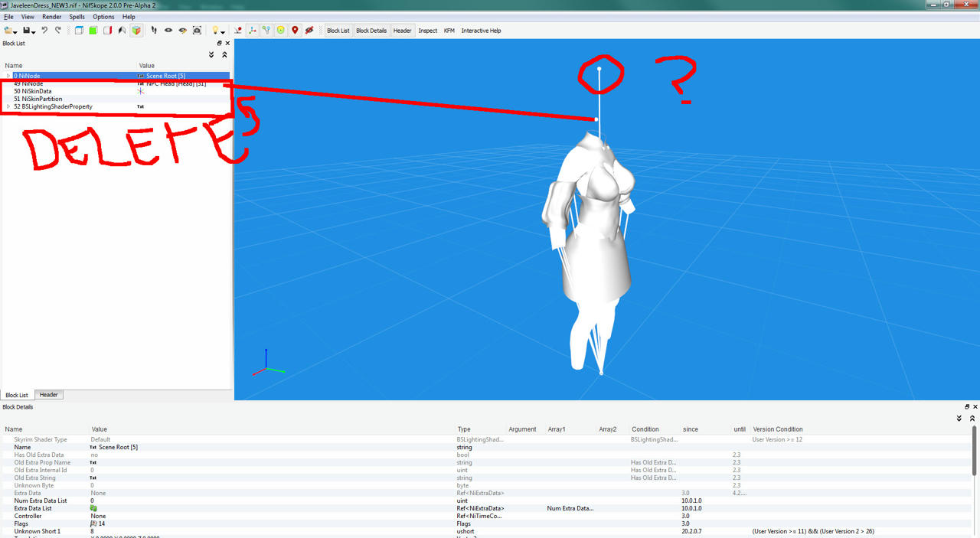Image resolution: width=980 pixels, height=538 pixels.
Task: Click Interactive Help in the toolbar
Action: (x=481, y=31)
